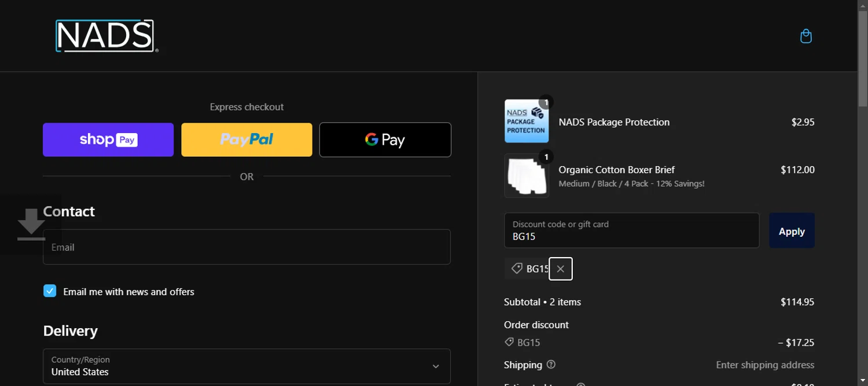Click the Delivery heading
This screenshot has width=868, height=386.
pos(70,330)
